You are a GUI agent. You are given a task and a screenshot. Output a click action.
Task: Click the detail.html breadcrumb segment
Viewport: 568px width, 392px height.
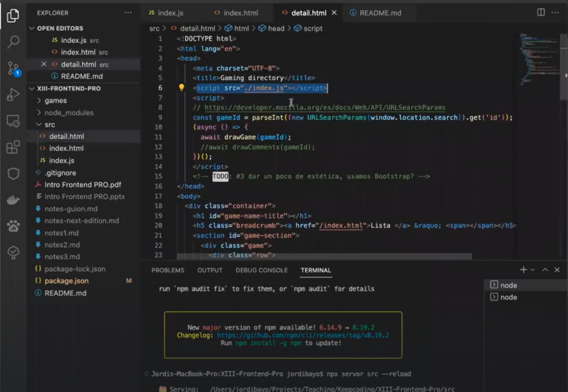coord(193,28)
